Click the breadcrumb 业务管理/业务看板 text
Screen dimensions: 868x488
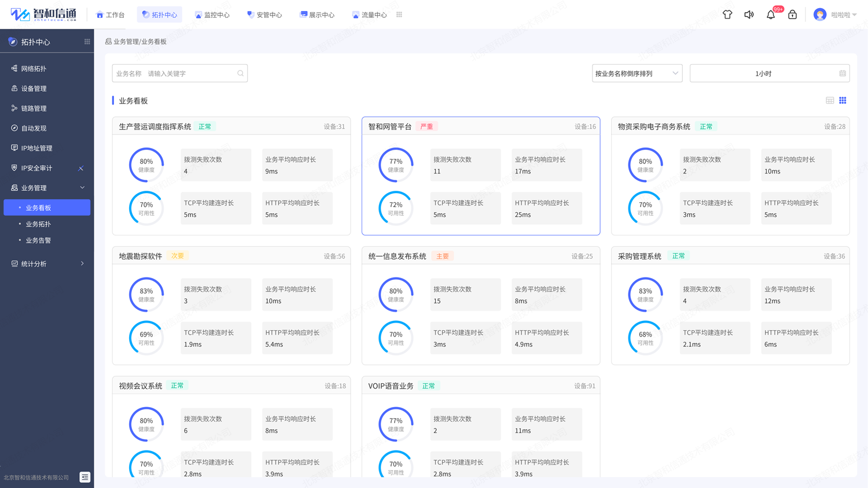[140, 42]
